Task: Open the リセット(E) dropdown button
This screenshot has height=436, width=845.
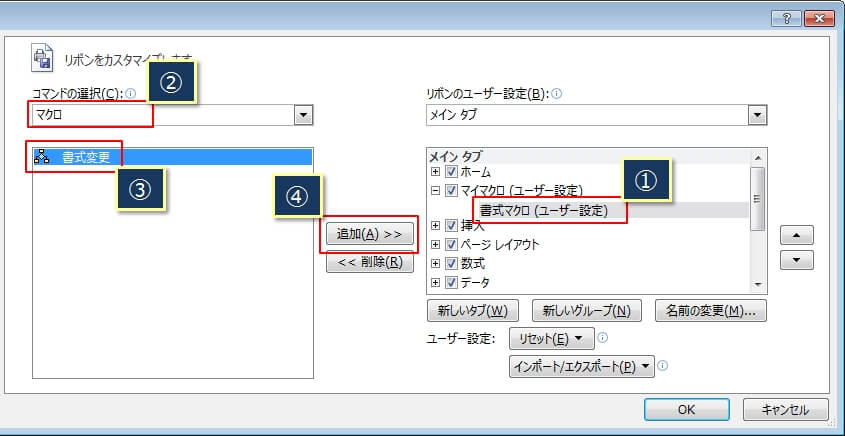Action: click(x=551, y=338)
